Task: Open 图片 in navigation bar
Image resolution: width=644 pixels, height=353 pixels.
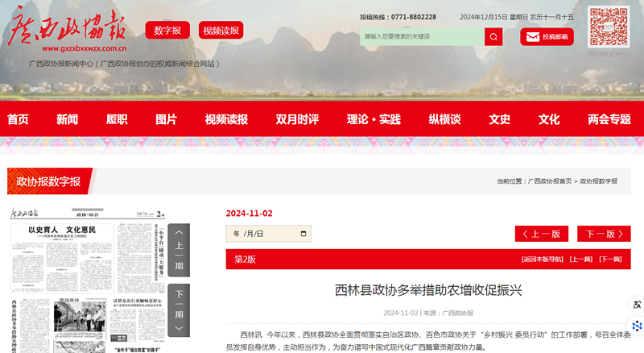Action: [x=166, y=119]
